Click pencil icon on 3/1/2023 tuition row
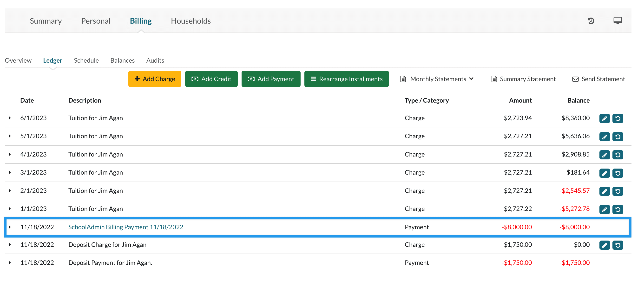Screen dimensions: 644x301 tap(604, 173)
